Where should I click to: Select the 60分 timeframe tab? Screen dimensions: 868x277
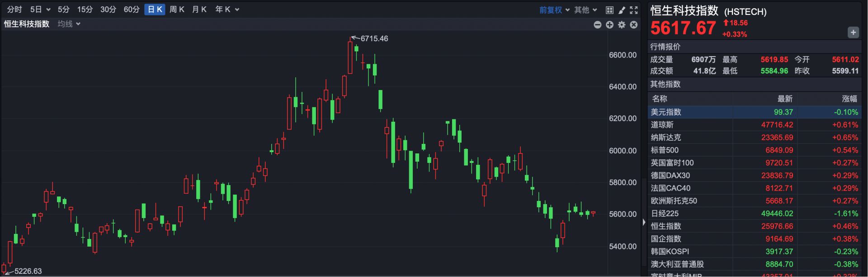132,10
